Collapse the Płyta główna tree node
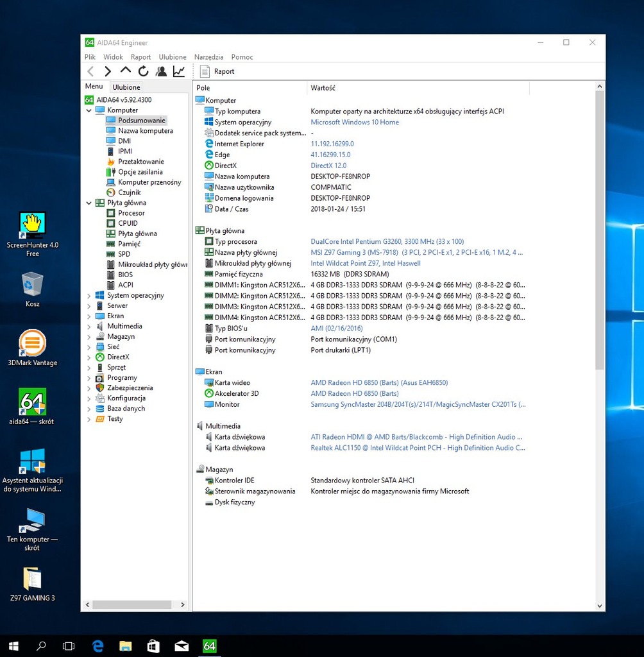 [x=89, y=203]
